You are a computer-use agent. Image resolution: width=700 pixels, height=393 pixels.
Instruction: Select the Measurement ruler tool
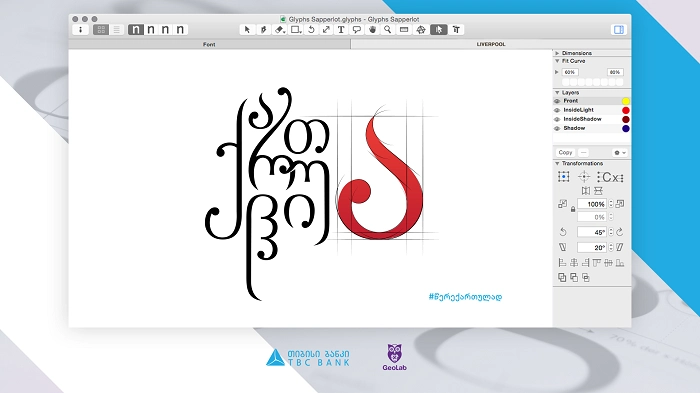pos(404,30)
